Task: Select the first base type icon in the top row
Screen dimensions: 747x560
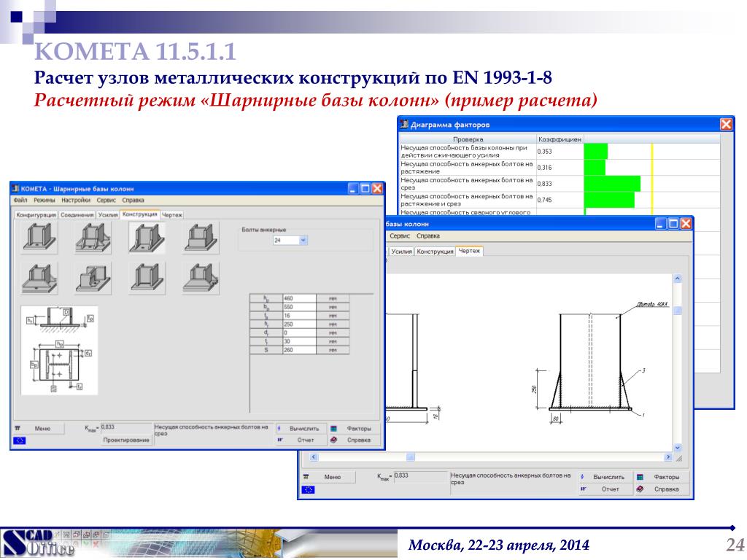Action: point(40,237)
